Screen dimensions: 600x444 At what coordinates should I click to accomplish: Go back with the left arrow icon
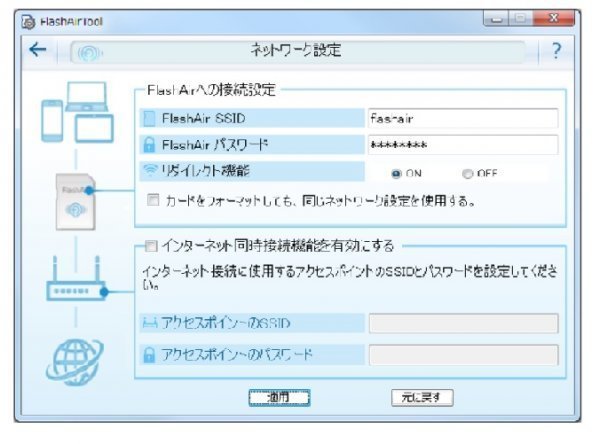(x=38, y=49)
